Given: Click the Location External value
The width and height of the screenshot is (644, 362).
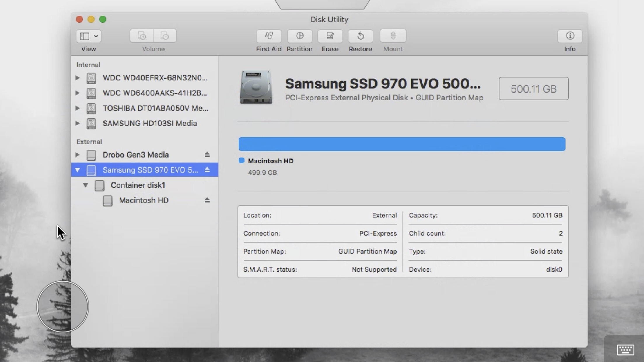Looking at the screenshot, I should pos(384,215).
